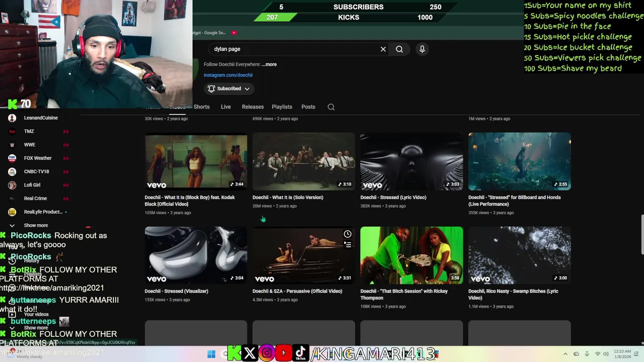Select the Real Crime subscription

[35, 199]
